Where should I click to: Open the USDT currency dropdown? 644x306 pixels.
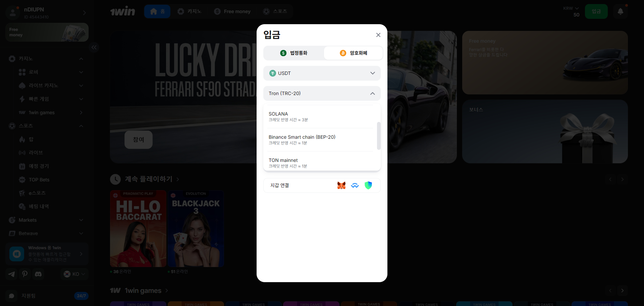[x=322, y=73]
